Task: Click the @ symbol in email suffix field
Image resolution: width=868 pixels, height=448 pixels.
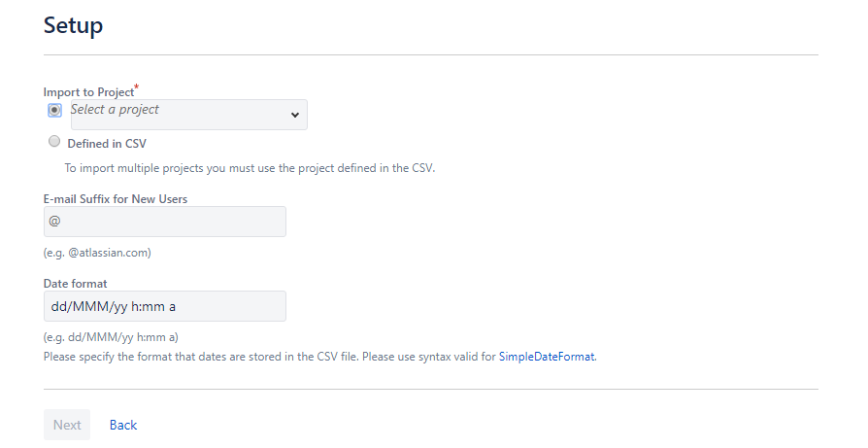Action: [x=54, y=221]
